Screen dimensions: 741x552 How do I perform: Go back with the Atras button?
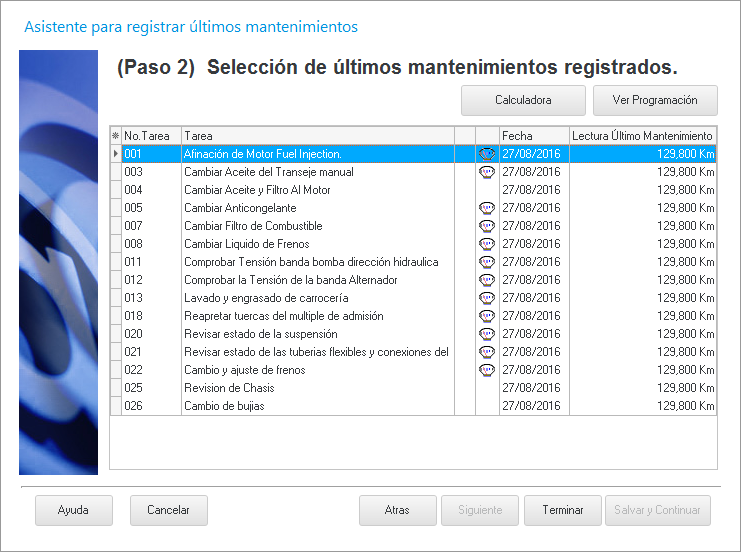pyautogui.click(x=397, y=510)
